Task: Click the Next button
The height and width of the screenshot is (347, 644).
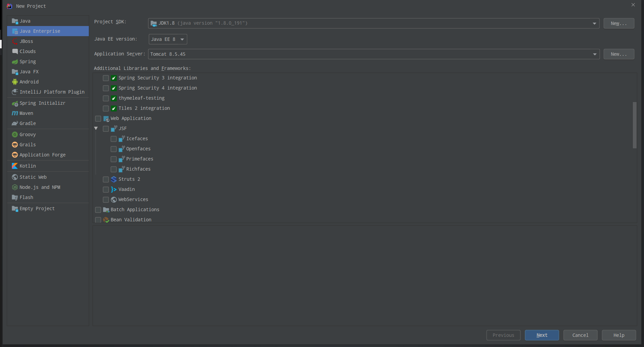Action: point(542,335)
